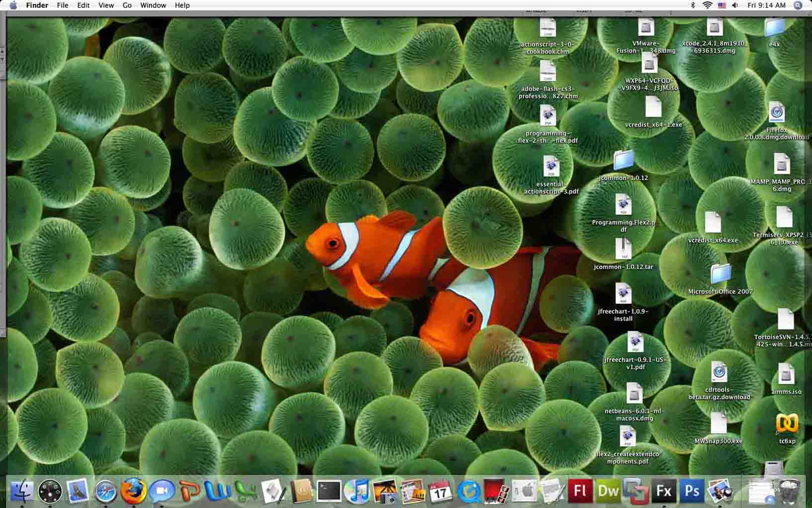Viewport: 812px width, 508px height.
Task: Open iCal from the Dock
Action: coord(441,492)
